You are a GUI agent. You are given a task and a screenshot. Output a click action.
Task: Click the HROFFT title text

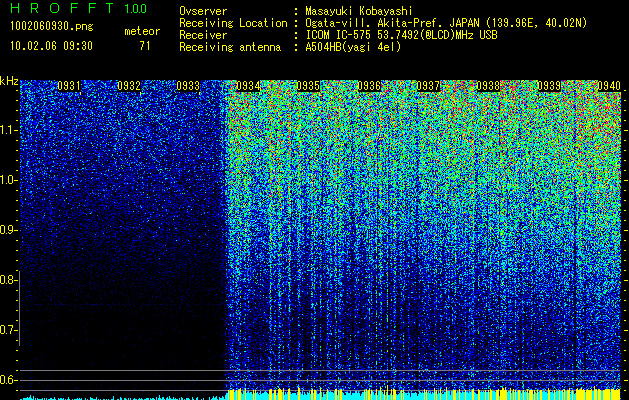[62, 8]
